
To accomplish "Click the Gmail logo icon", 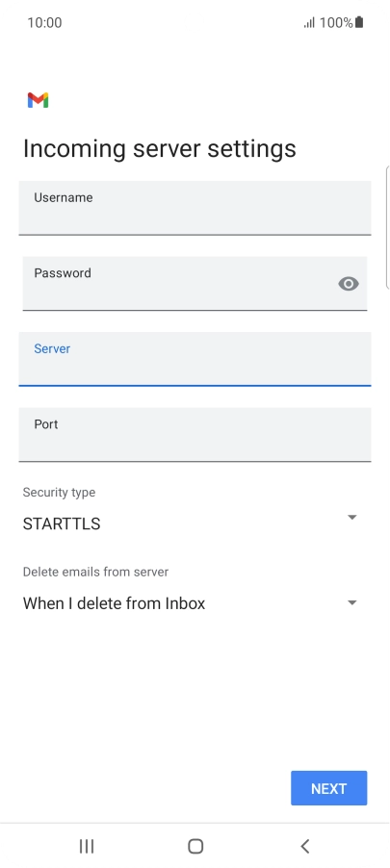I will 39,100.
